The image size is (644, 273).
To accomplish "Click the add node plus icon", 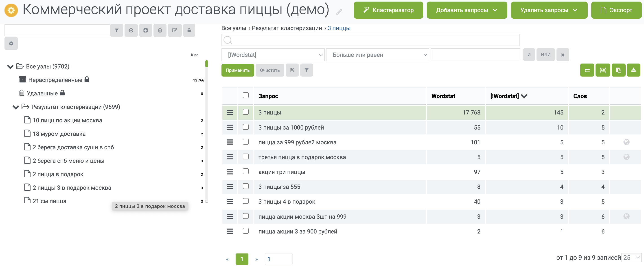I will (x=145, y=30).
